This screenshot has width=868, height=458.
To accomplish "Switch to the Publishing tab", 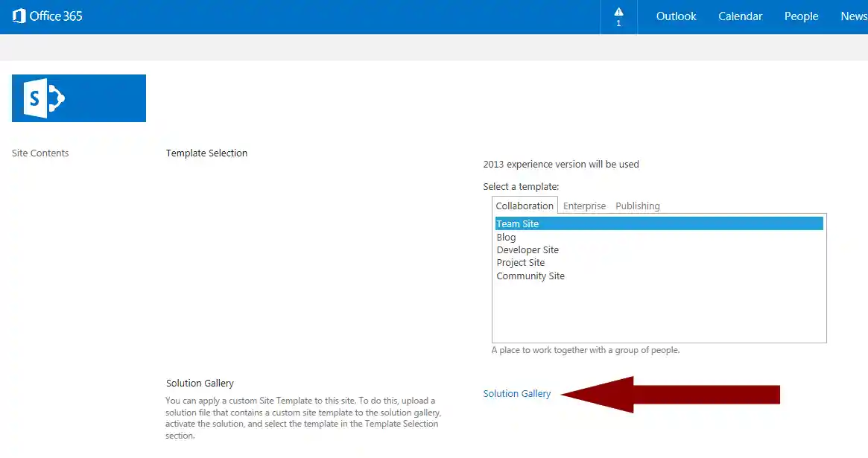I will pos(637,206).
